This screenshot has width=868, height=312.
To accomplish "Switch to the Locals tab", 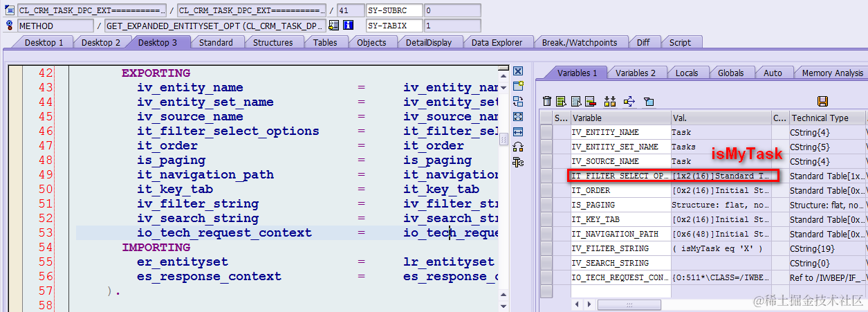I will 687,73.
